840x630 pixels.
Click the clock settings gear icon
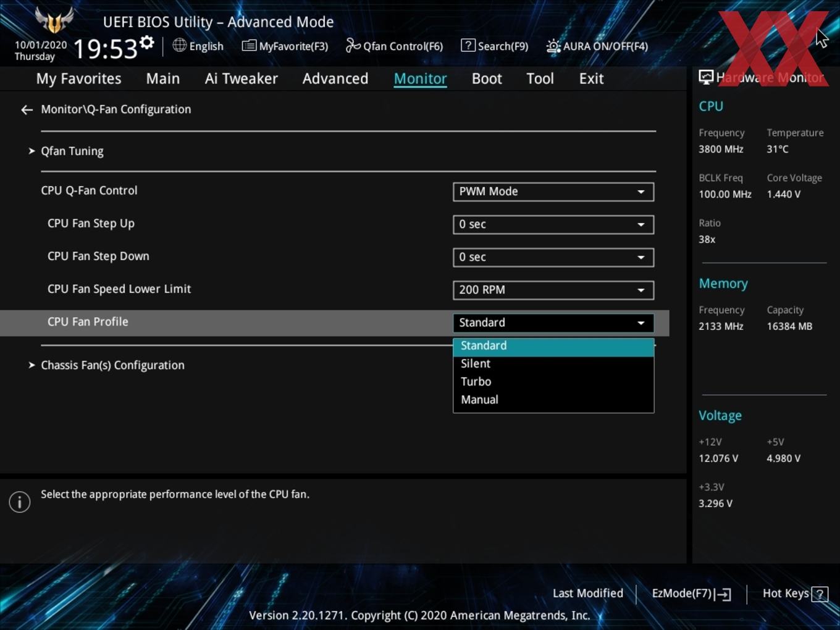tap(147, 43)
